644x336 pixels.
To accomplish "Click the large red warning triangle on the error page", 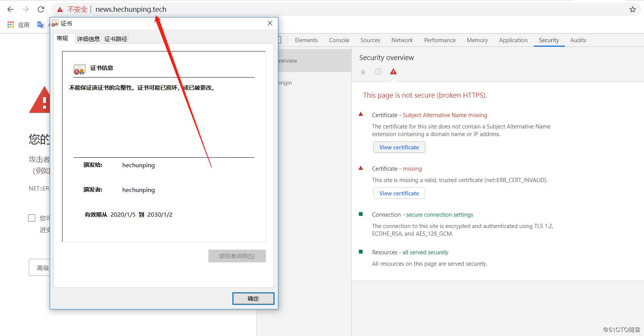I will (40, 100).
